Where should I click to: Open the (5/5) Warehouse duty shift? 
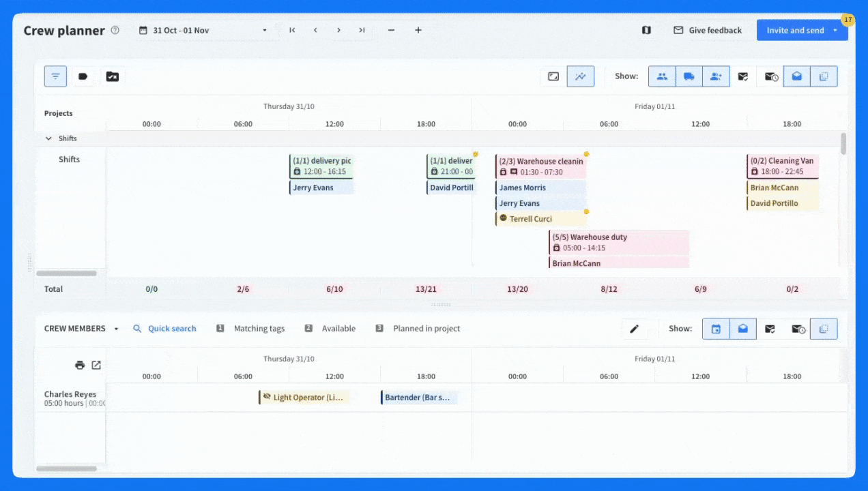click(x=619, y=242)
